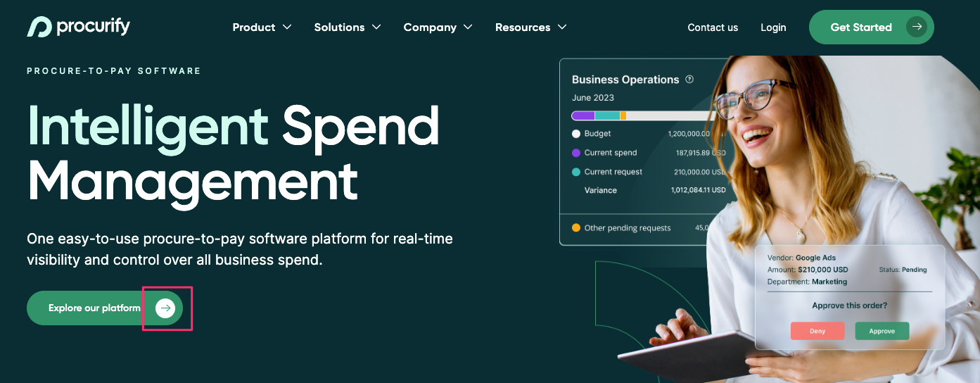Click white Budget legend dot

click(576, 134)
